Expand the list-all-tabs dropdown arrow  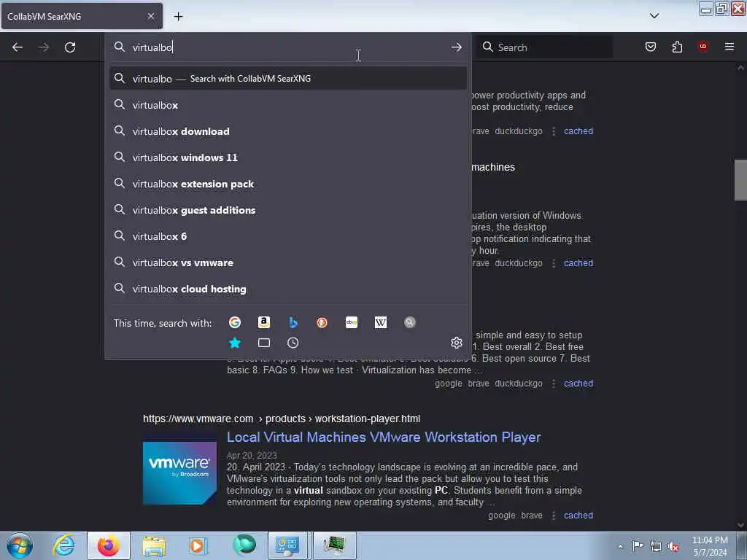point(654,16)
